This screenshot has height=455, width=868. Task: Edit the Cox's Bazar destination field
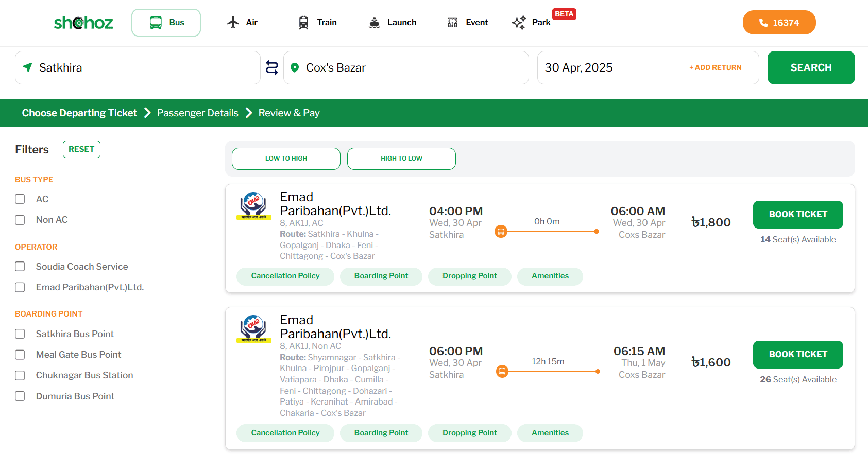pos(406,67)
